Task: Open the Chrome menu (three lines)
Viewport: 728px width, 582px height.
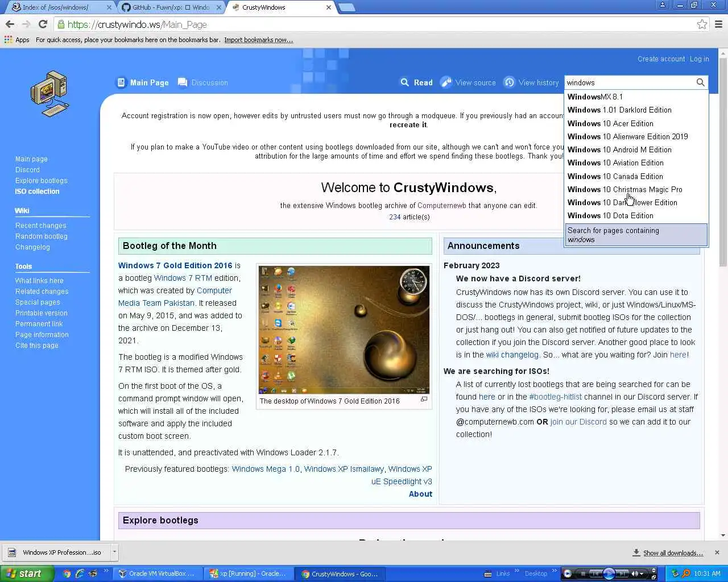Action: [x=718, y=24]
